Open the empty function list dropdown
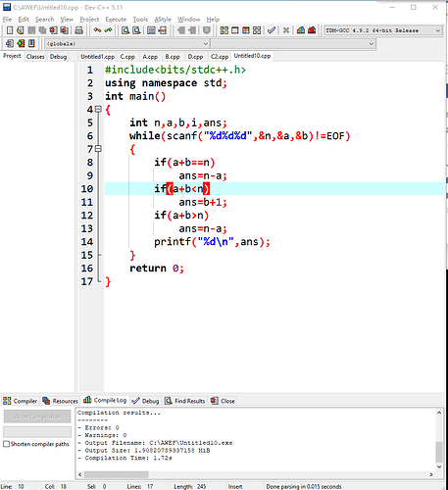 [x=293, y=43]
